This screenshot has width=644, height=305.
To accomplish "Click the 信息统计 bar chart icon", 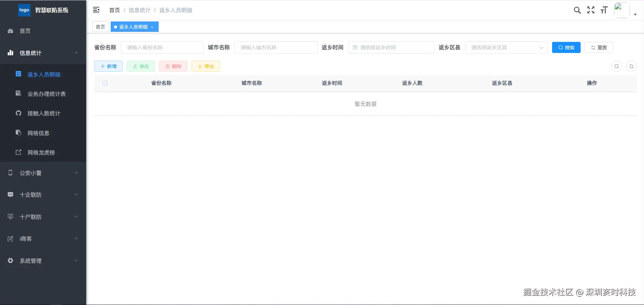I will (10, 53).
